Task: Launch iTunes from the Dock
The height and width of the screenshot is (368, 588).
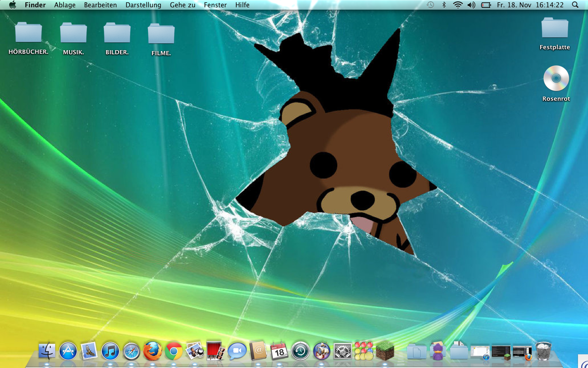Action: click(110, 351)
